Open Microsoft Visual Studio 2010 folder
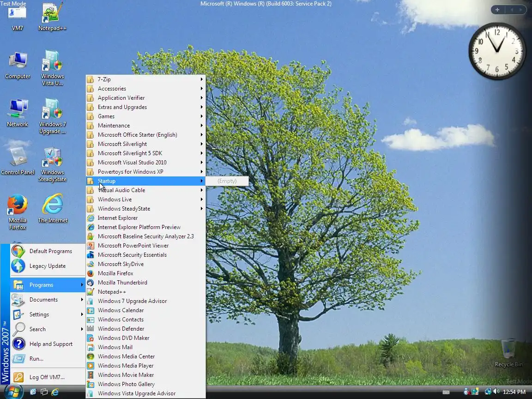Viewport: 532px width, 399px height. (145, 163)
